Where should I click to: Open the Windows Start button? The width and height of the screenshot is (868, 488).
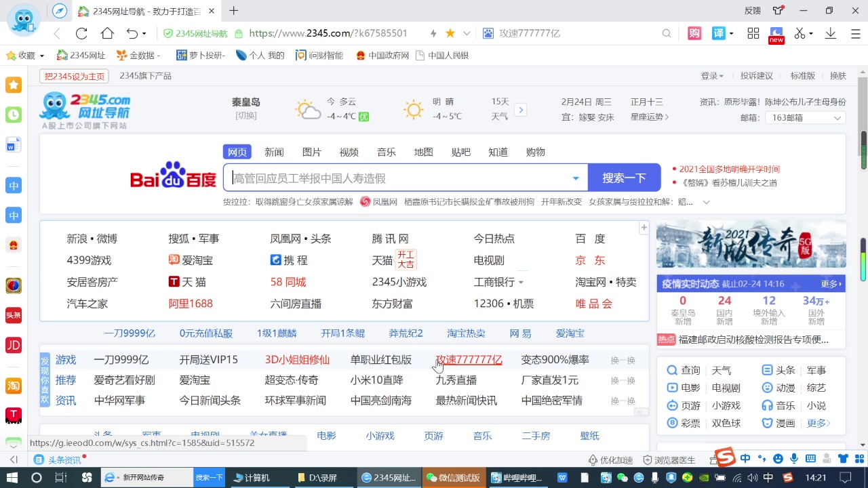coord(12,478)
